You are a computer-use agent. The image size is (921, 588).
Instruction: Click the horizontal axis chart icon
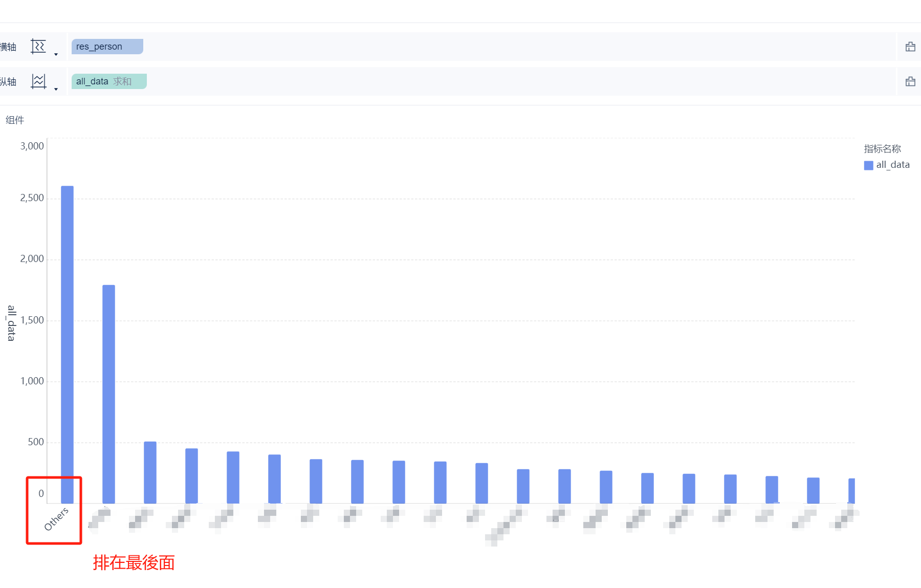pos(38,47)
